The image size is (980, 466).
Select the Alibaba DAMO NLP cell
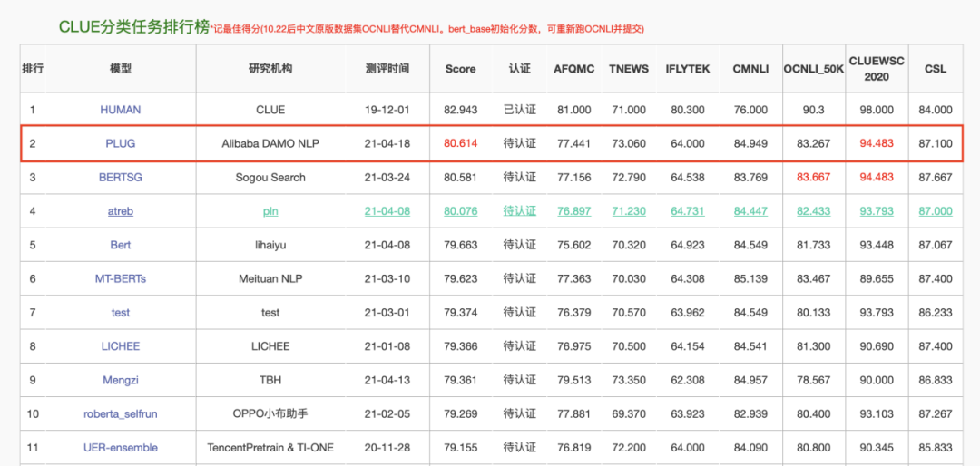tap(270, 143)
